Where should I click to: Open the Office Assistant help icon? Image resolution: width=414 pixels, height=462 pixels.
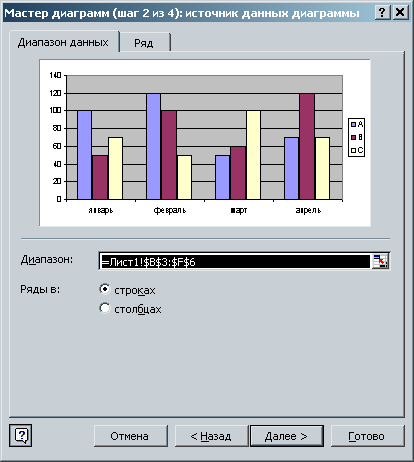21,435
